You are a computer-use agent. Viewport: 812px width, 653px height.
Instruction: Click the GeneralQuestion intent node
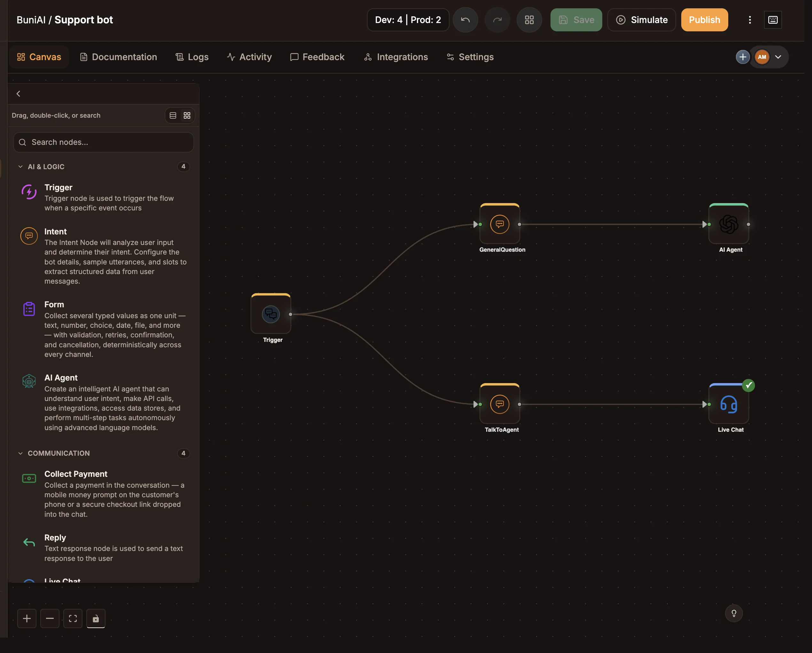(500, 224)
